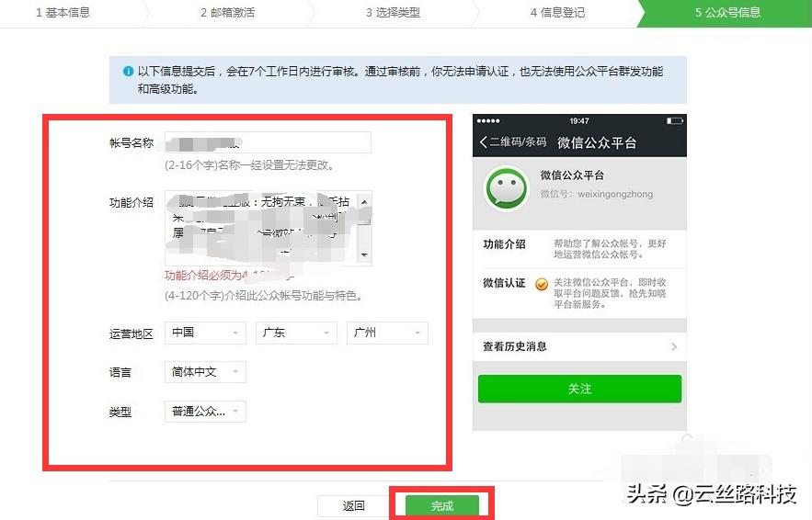Click the 微信认证 label in preview
Image resolution: width=812 pixels, height=520 pixels.
504,283
